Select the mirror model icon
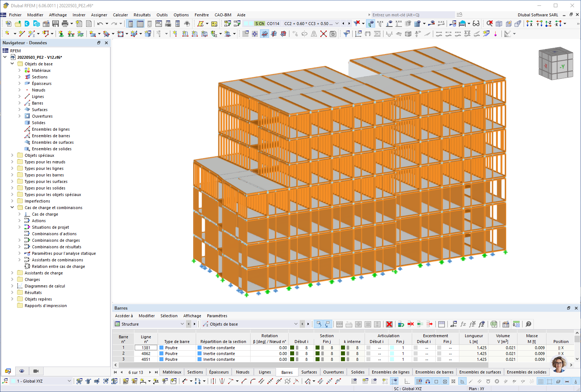Image resolution: width=581 pixels, height=392 pixels. [x=314, y=34]
